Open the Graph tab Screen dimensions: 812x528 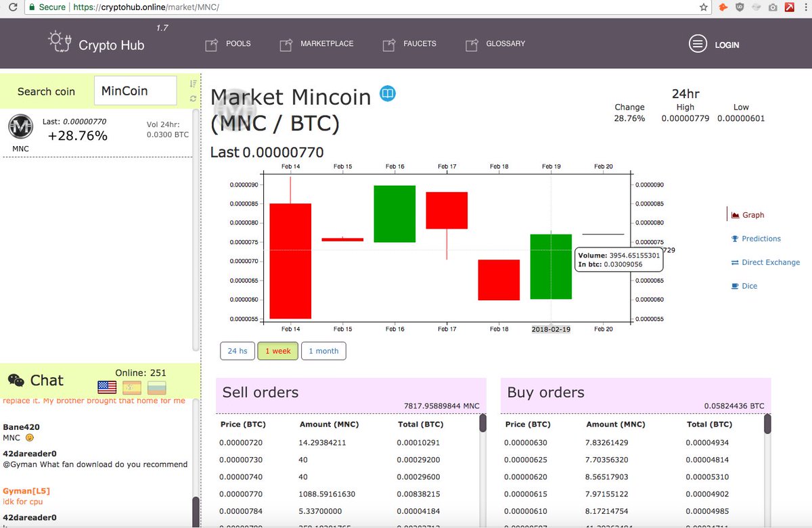[x=753, y=215]
